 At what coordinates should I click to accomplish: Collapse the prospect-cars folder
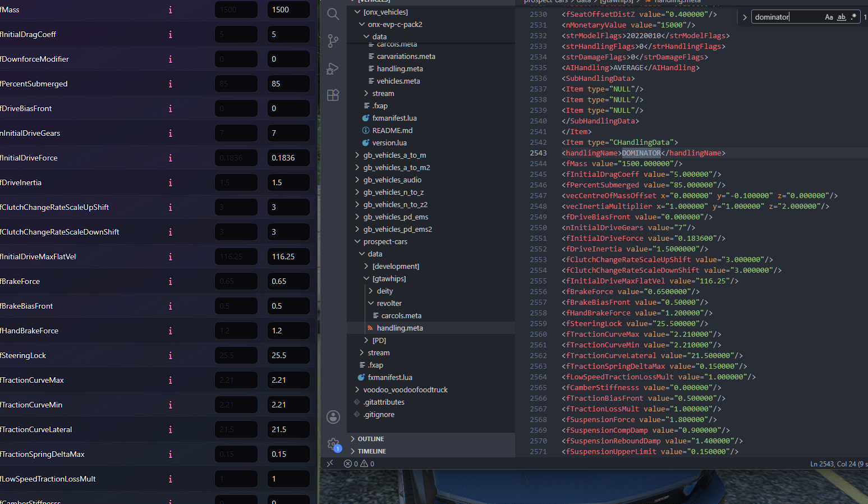(357, 241)
